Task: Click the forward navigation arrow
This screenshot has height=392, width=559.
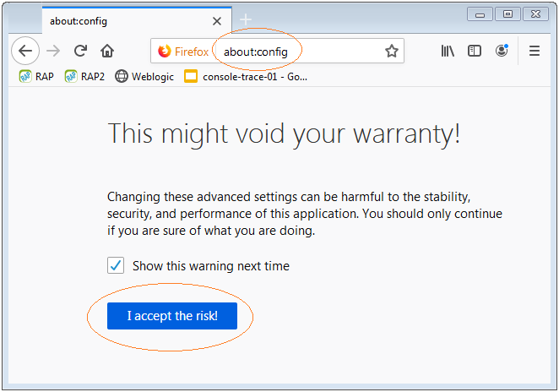Action: pyautogui.click(x=53, y=51)
